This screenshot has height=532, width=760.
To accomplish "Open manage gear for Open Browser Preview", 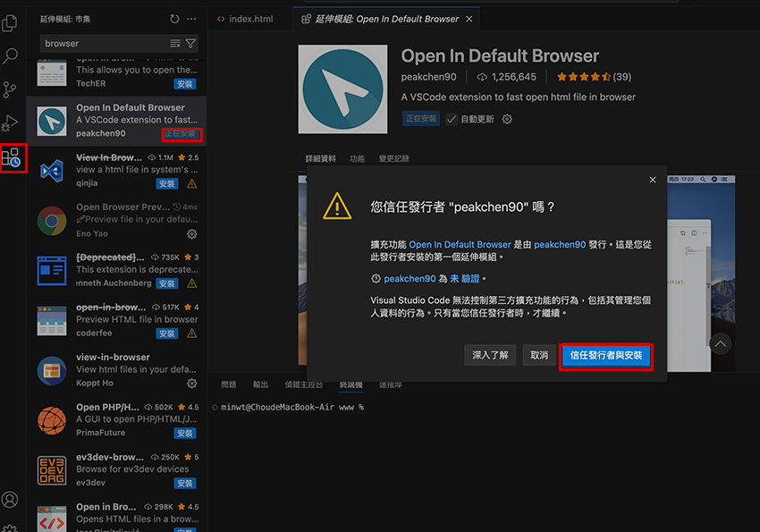I will 192,234.
